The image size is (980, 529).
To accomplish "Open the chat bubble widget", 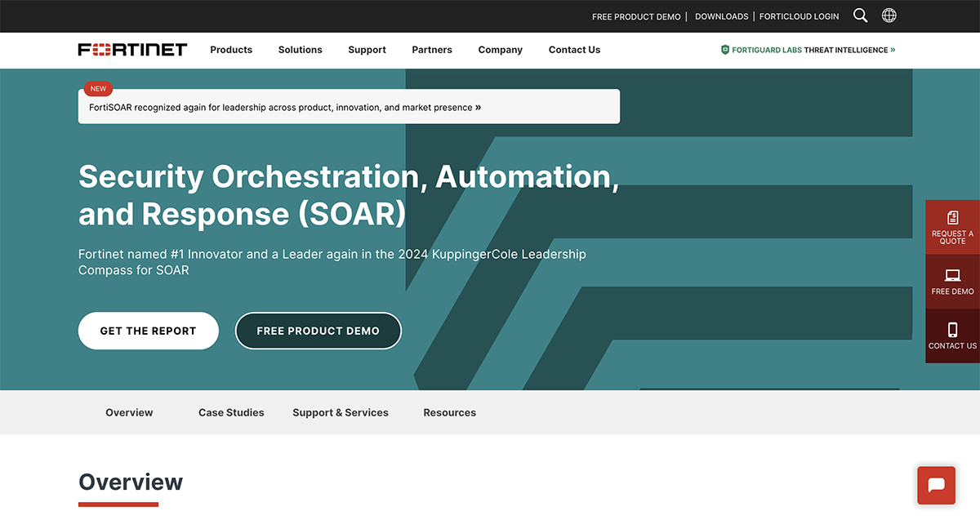I will (936, 485).
